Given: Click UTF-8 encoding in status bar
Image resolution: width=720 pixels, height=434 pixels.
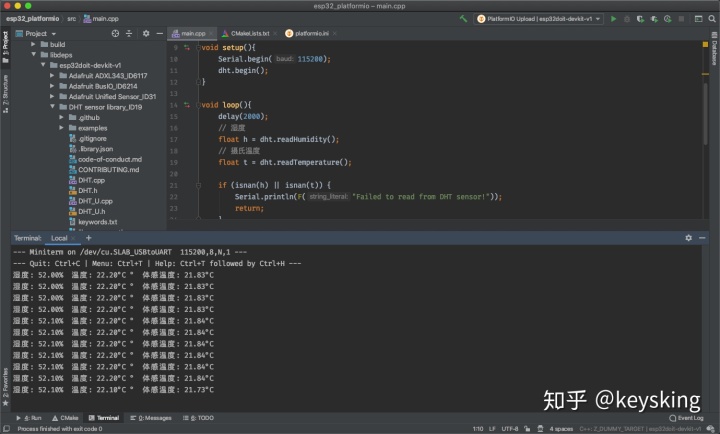Looking at the screenshot, I should click(x=510, y=428).
